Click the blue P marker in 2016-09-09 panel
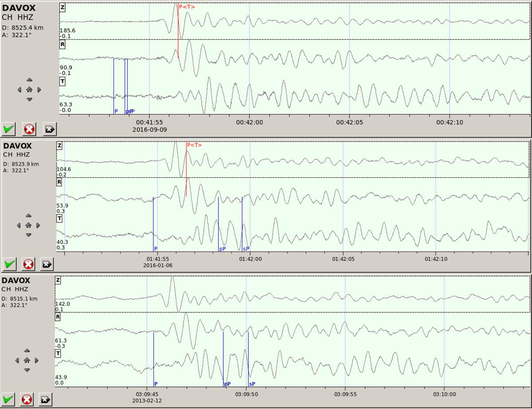The image size is (532, 409). pos(116,111)
